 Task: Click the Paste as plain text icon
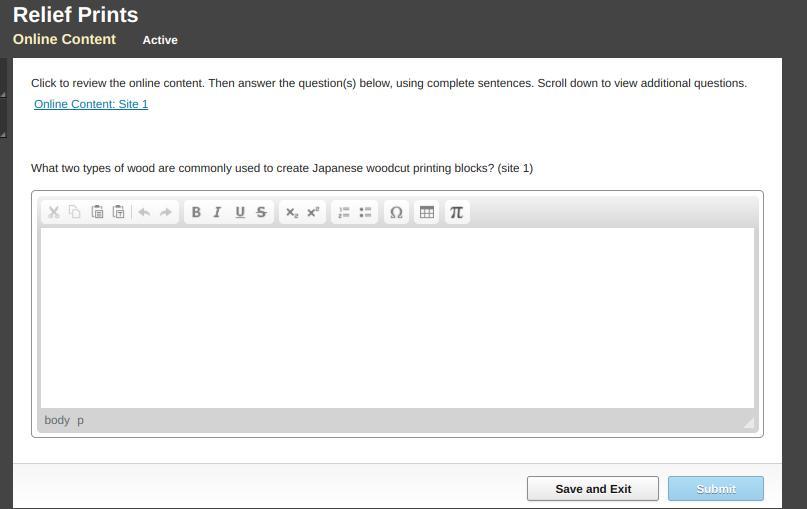click(x=118, y=212)
